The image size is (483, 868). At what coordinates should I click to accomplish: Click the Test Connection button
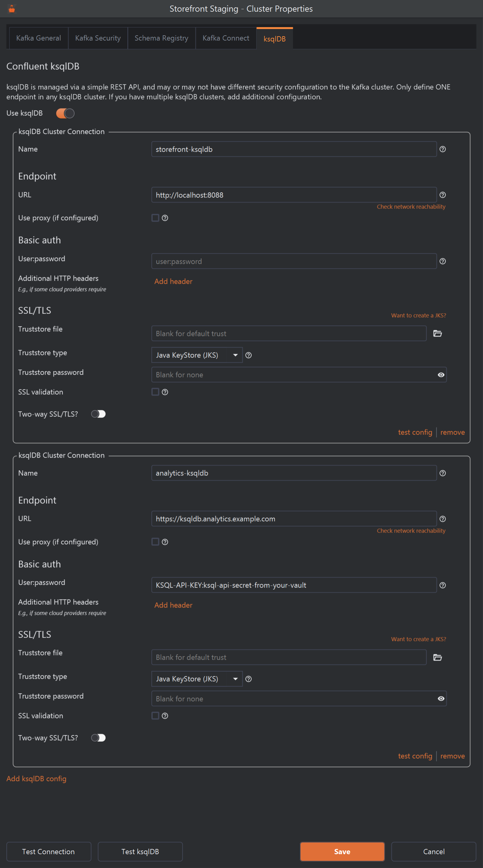[x=49, y=851]
